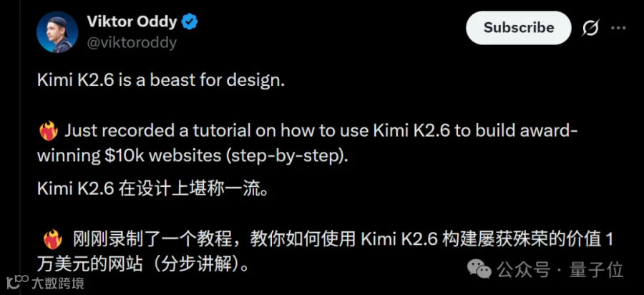The width and height of the screenshot is (644, 295).
Task: Click the 大数跨境 watermark text
Action: [57, 283]
